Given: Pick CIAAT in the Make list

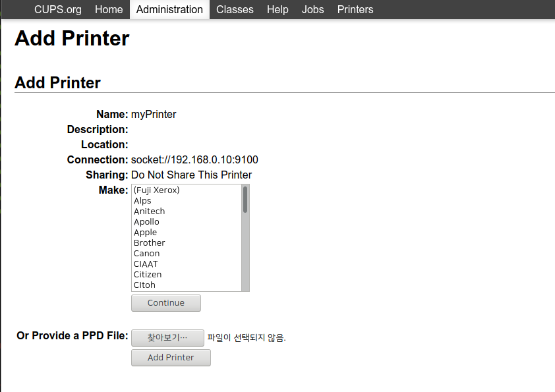Looking at the screenshot, I should [x=146, y=264].
